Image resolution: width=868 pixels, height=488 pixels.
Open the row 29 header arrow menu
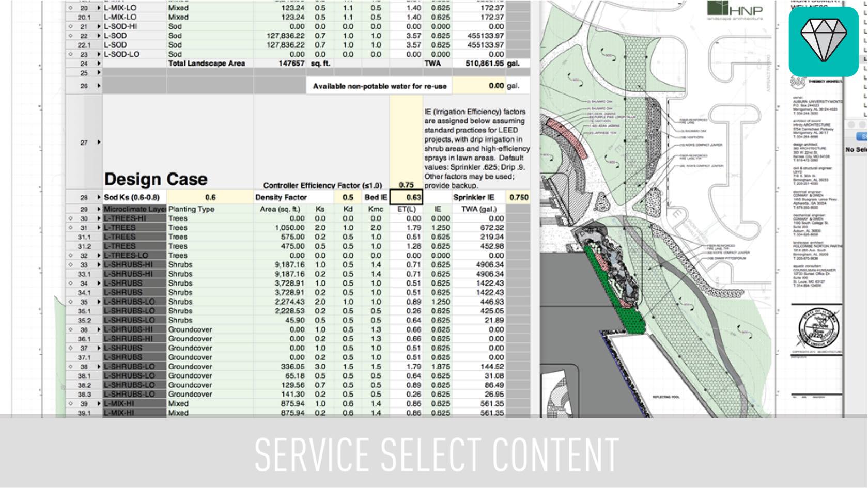point(99,209)
